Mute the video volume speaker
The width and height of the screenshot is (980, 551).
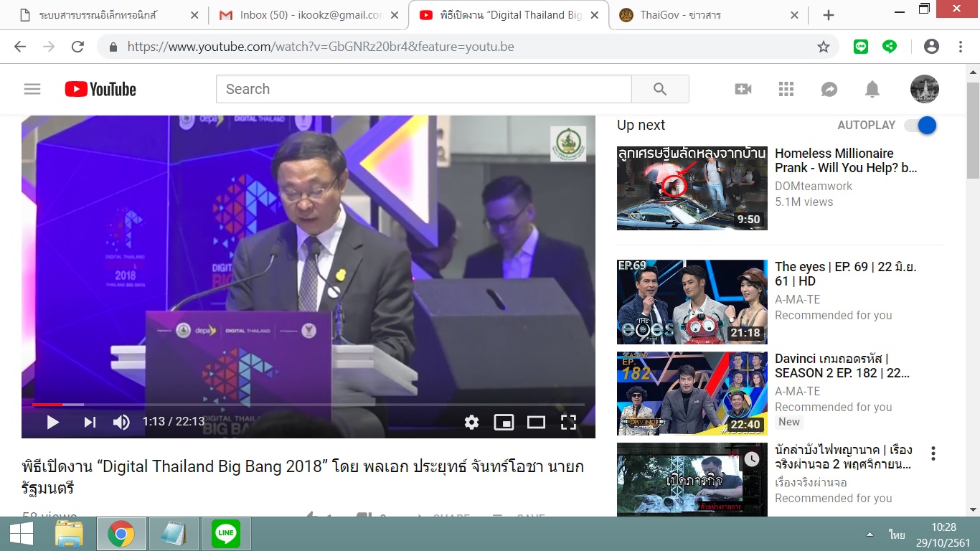click(121, 422)
